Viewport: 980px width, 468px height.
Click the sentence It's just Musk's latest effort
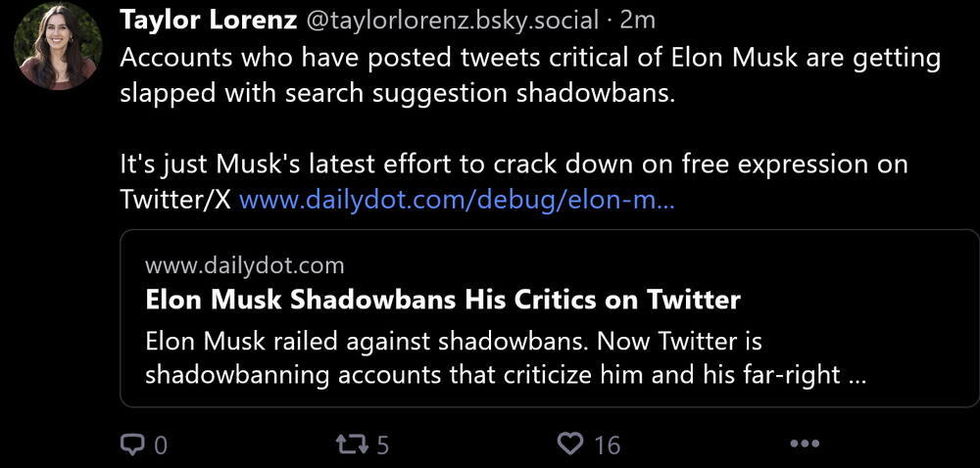pyautogui.click(x=514, y=164)
